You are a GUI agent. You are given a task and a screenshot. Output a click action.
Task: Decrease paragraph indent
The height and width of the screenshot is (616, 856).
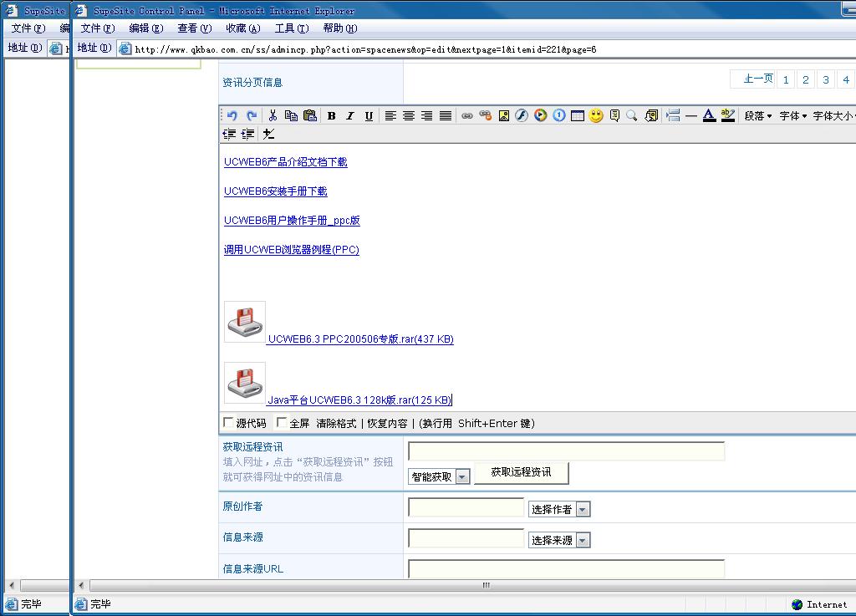pos(229,135)
